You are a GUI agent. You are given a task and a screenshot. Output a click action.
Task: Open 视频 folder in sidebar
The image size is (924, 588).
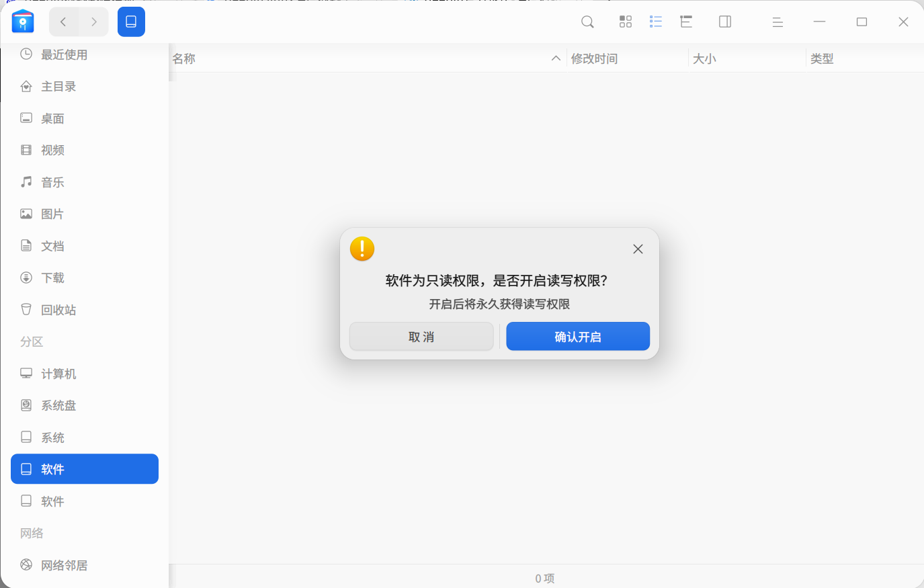[85, 150]
